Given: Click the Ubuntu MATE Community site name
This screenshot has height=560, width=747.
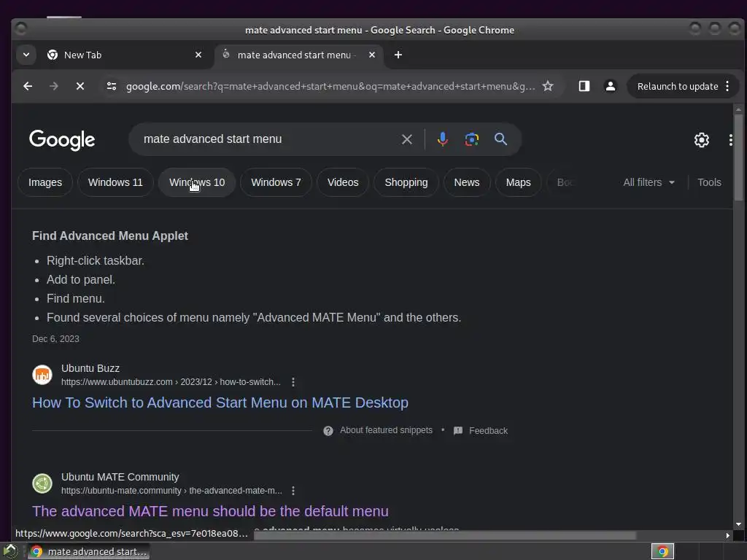Looking at the screenshot, I should coord(120,477).
